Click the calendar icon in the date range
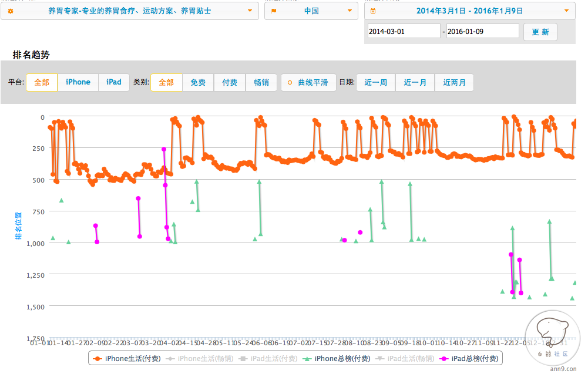 point(373,11)
